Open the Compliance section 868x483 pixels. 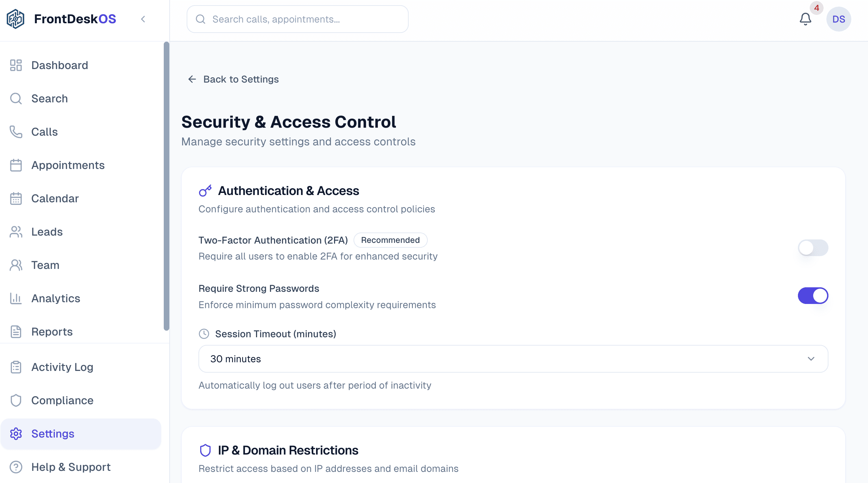(x=62, y=400)
